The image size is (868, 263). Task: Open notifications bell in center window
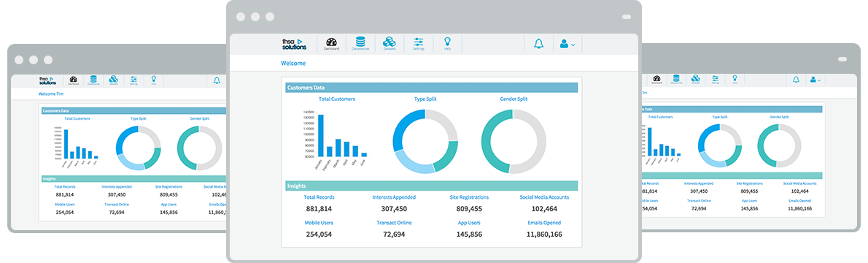click(x=538, y=44)
